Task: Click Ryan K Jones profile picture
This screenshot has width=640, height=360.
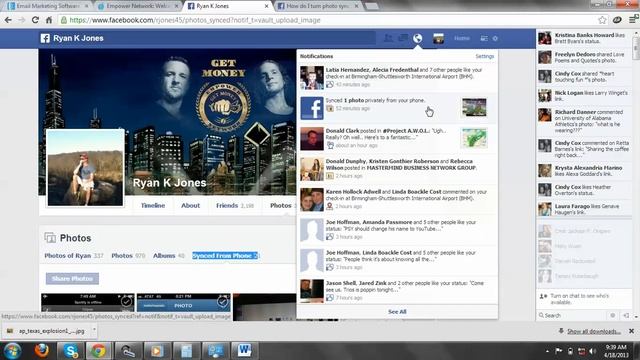Action: [85, 168]
